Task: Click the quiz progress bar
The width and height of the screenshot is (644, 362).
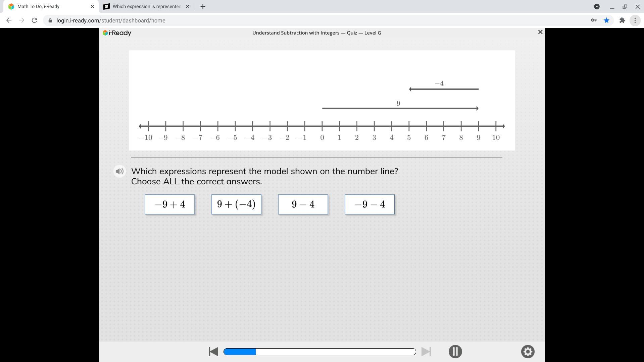Action: pos(320,352)
